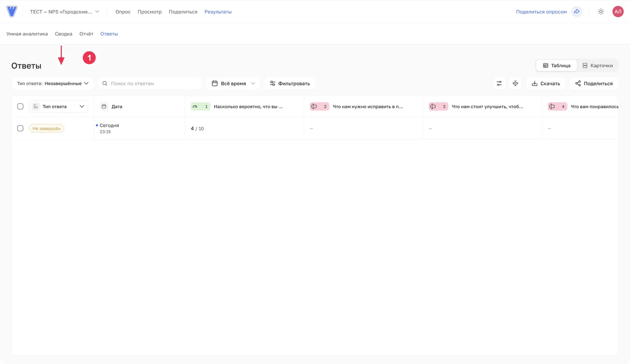This screenshot has width=630, height=364.
Task: Open the Тип ответа column dropdown
Action: (x=58, y=107)
